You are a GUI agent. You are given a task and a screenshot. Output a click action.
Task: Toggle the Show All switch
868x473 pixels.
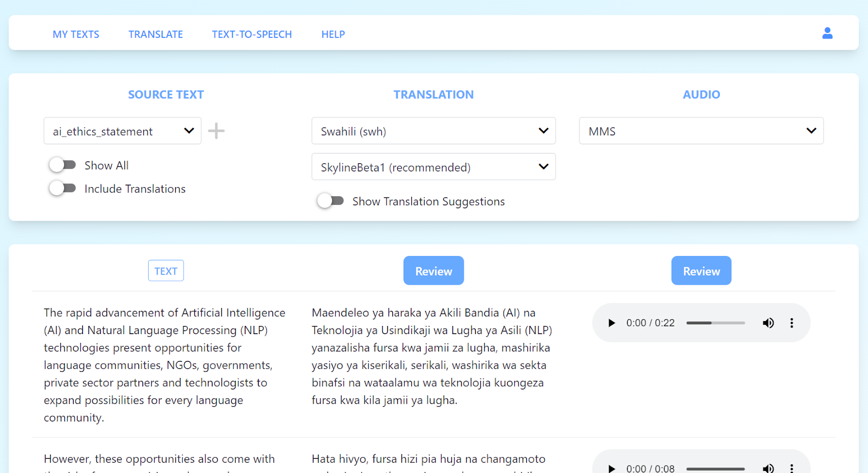click(x=62, y=165)
